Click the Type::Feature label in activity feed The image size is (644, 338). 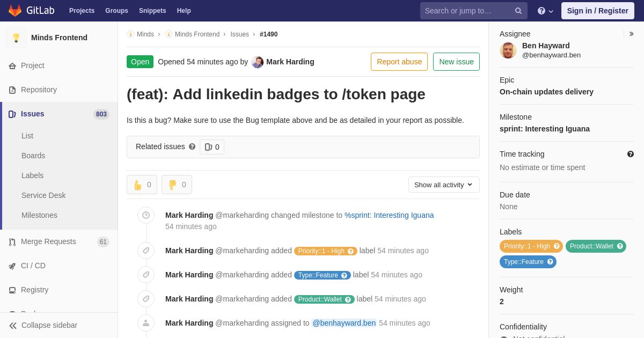(x=322, y=275)
